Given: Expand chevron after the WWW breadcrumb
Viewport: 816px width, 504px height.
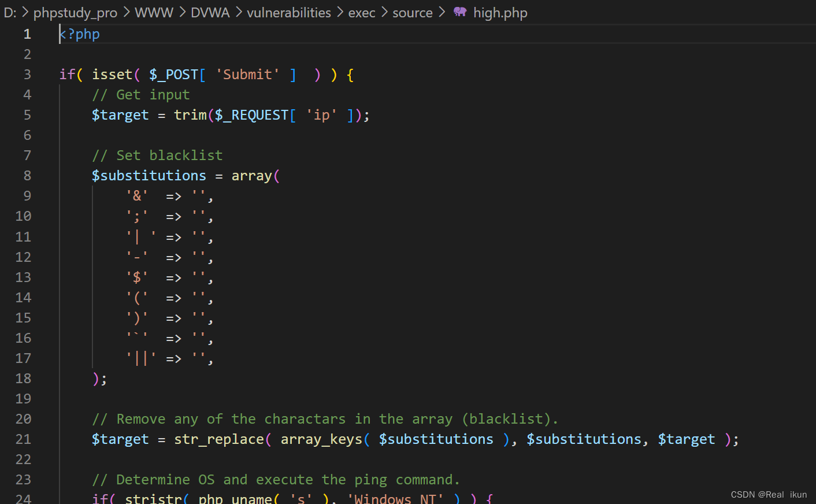Looking at the screenshot, I should point(182,12).
